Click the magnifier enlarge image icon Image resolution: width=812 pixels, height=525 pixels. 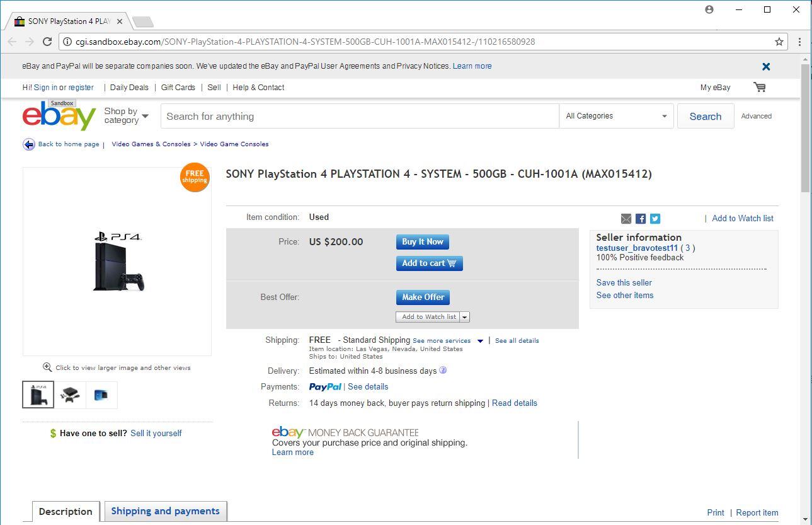coord(47,367)
